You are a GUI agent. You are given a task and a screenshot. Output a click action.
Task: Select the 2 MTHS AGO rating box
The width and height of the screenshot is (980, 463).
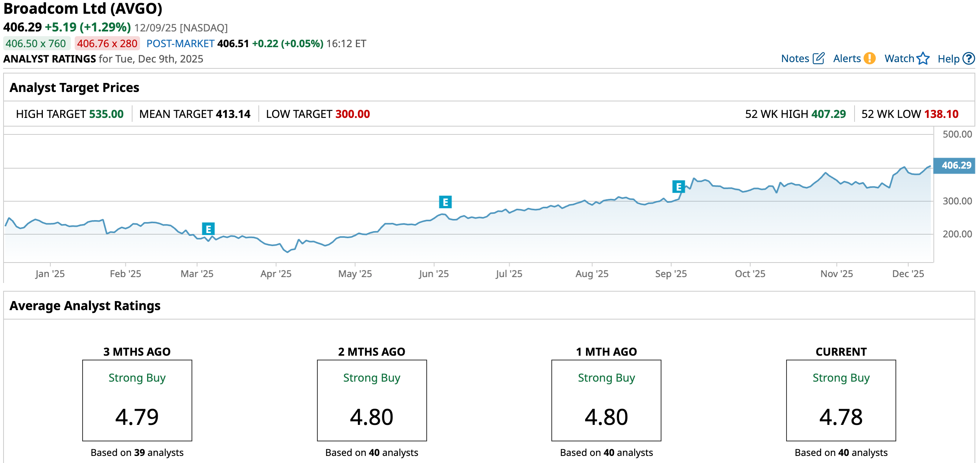(372, 400)
